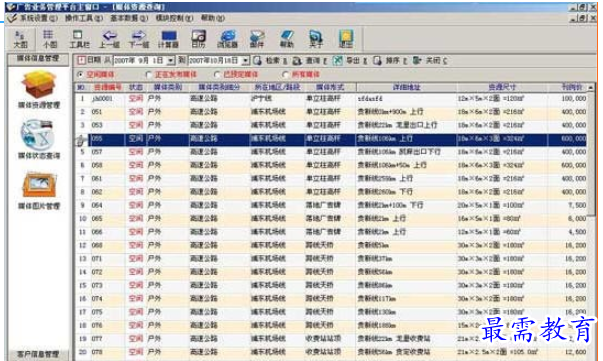Open the start date dropdown arrow
Screen dimensions: 603x361
(x=171, y=61)
